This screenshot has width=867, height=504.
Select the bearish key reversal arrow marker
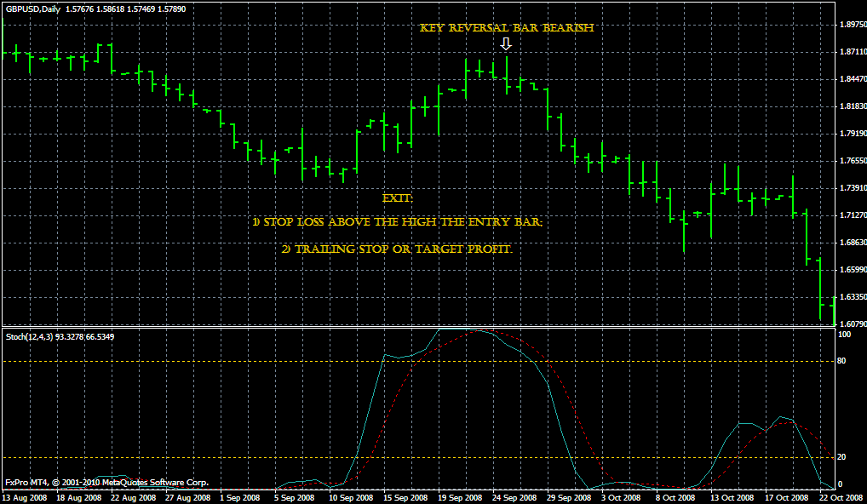(x=506, y=44)
